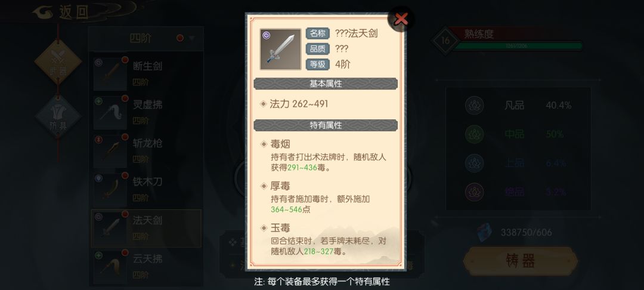Click the 熟练度 proficiency progress bar
Viewport: 644px width, 290px height.
tap(518, 46)
